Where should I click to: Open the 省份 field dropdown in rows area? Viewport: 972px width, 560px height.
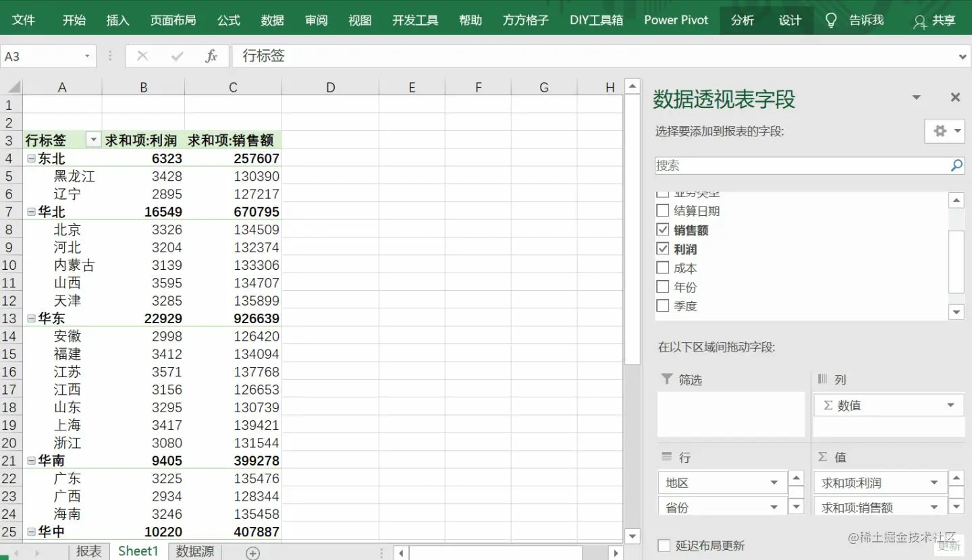pyautogui.click(x=774, y=507)
